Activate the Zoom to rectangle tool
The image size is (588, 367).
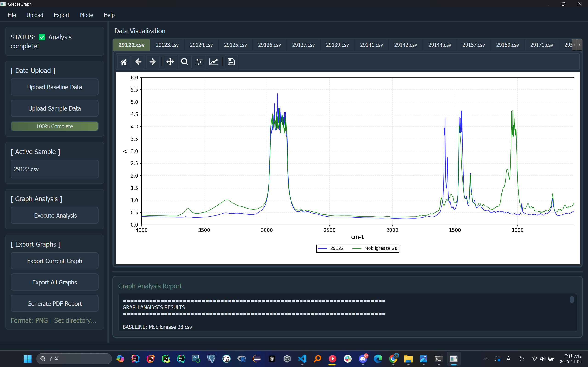[x=185, y=62]
